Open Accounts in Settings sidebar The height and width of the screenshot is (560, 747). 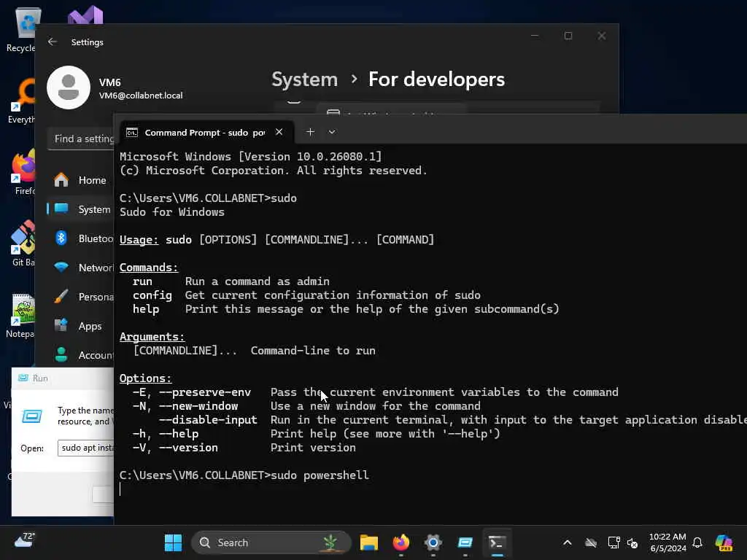point(81,355)
